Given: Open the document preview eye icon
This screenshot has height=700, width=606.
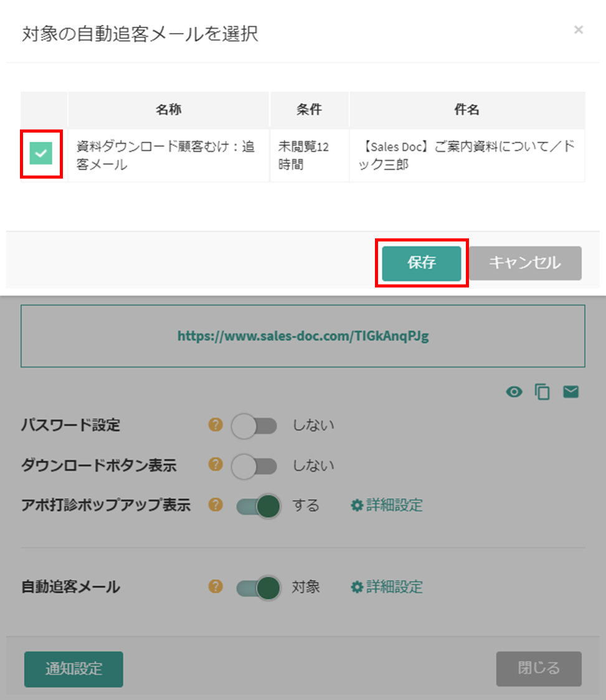Looking at the screenshot, I should (513, 391).
